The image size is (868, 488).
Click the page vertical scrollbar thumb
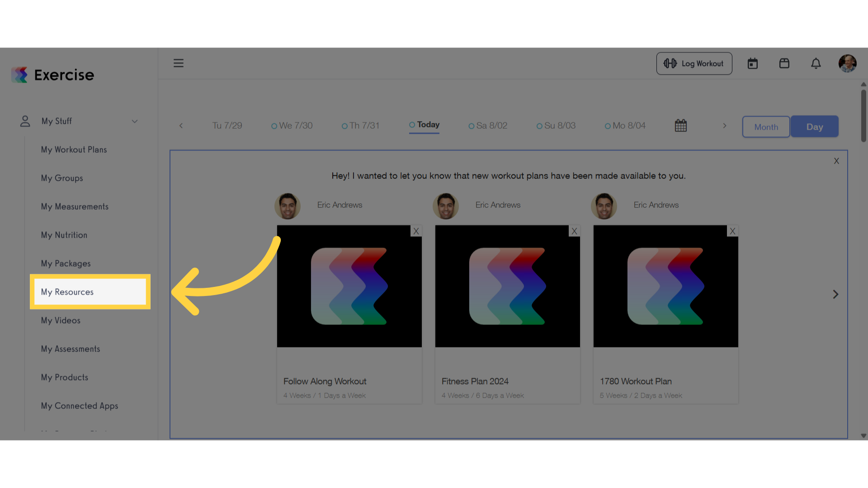click(x=863, y=116)
